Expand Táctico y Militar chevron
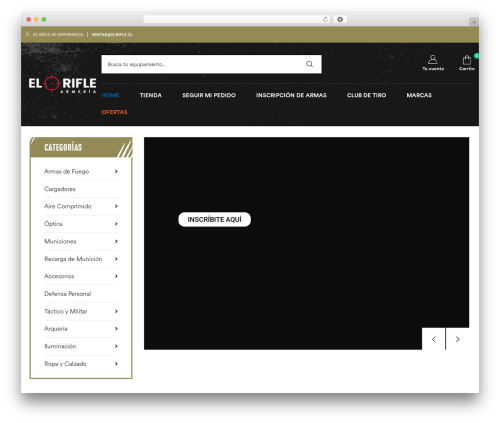This screenshot has height=423, width=500. point(116,311)
